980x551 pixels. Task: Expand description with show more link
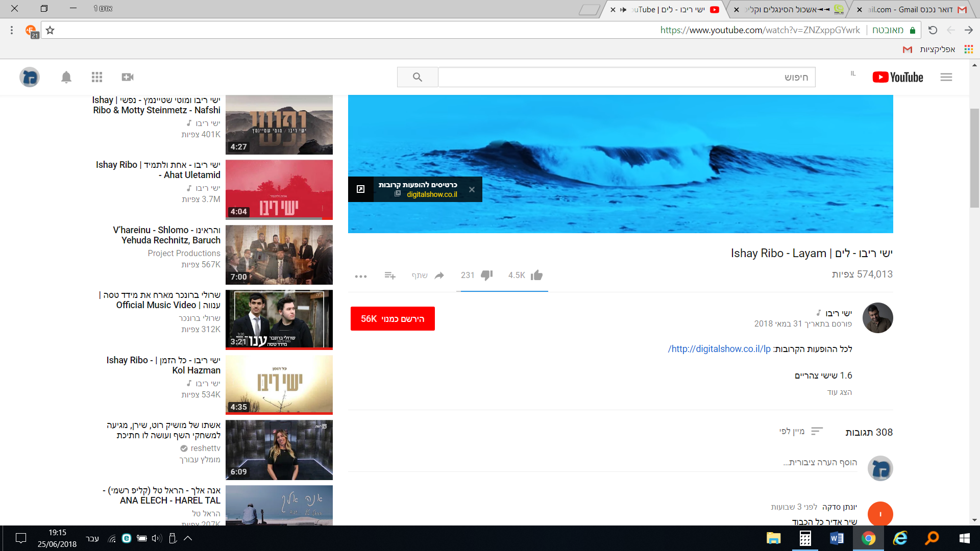840,392
